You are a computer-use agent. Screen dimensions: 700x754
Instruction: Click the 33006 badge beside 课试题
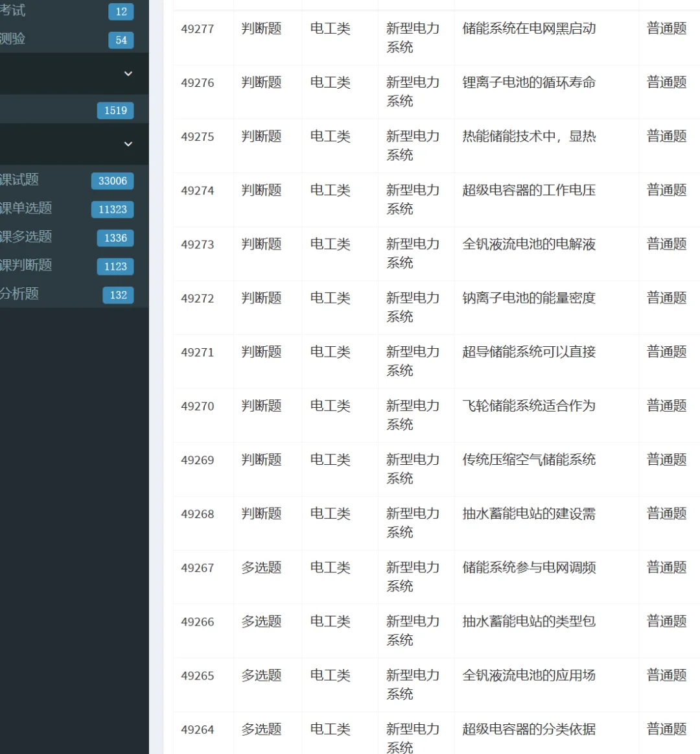coord(112,181)
